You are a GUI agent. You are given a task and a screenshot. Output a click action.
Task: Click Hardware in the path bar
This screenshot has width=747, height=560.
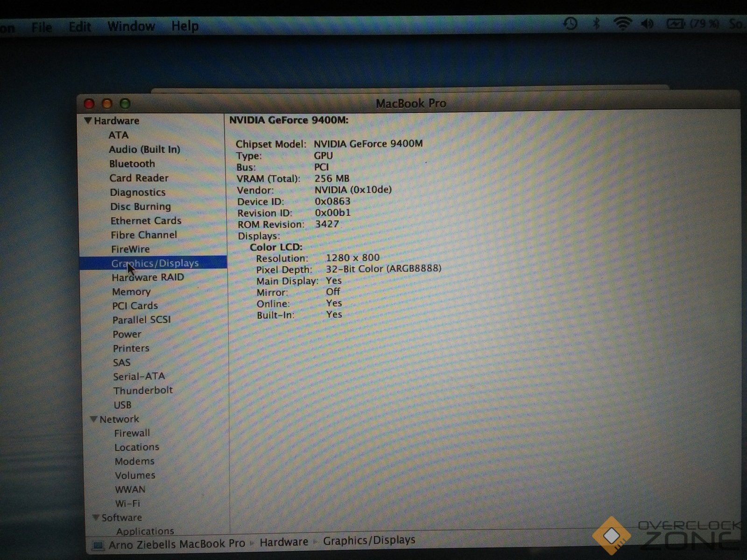pos(284,542)
